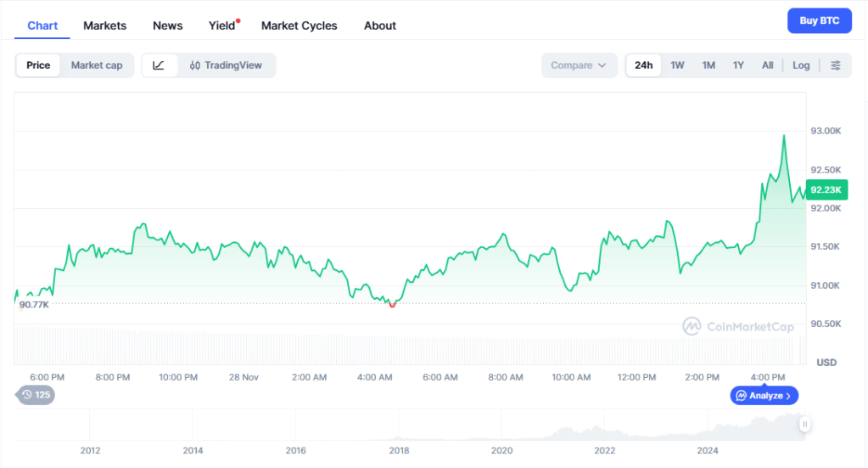Select the Price view toggle
868x468 pixels.
click(x=38, y=65)
